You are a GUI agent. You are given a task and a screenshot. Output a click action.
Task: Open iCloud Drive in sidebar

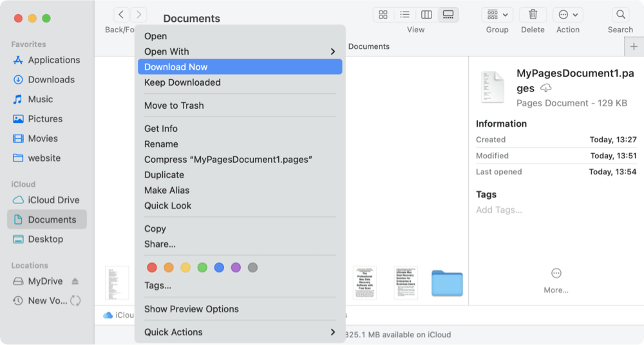pos(46,200)
